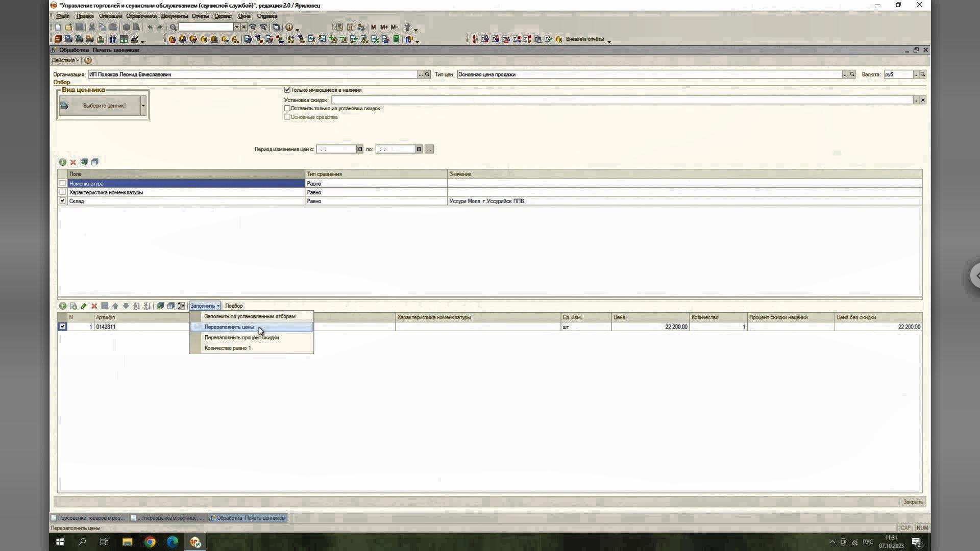Select 'Перезаполнить процент скидки' menu item
Screen dimensions: 980x551
coord(252,338)
